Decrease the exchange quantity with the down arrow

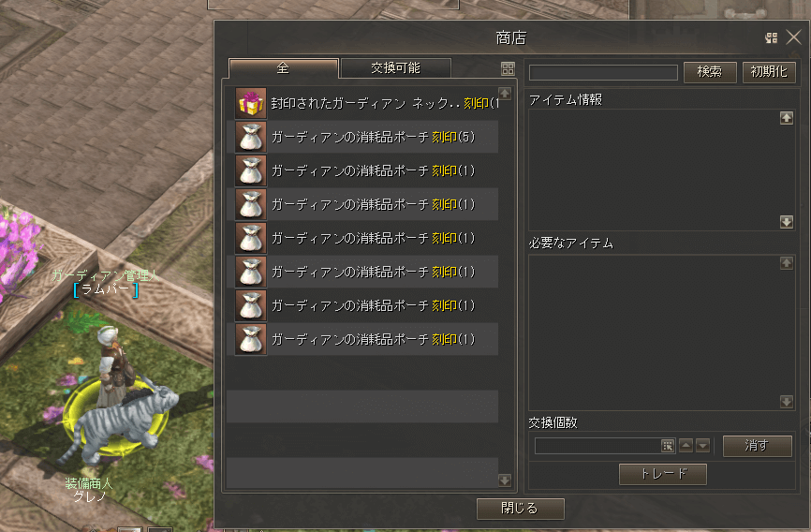703,446
